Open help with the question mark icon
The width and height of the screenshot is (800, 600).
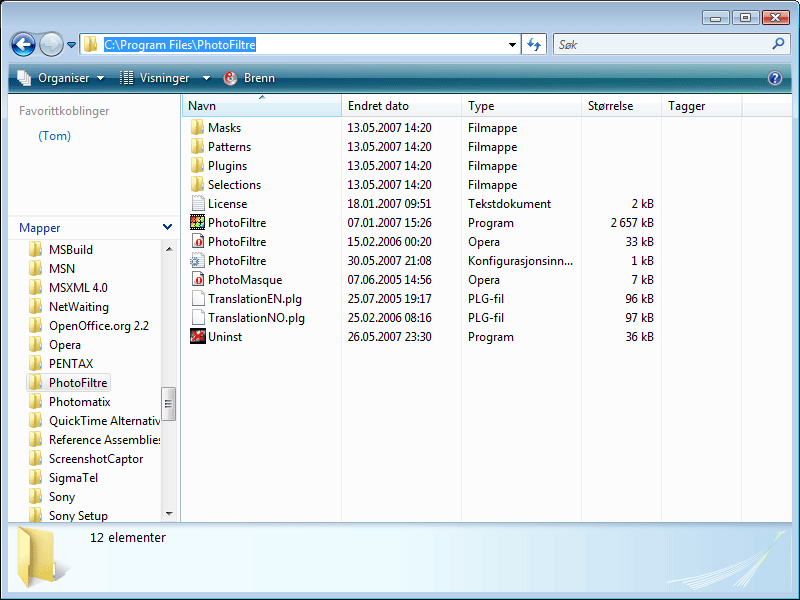coord(774,78)
